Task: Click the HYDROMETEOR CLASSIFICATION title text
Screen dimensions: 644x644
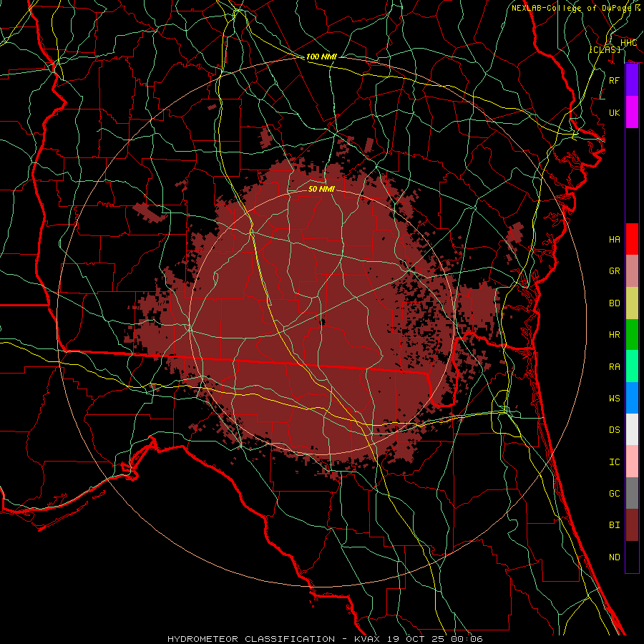Action: [251, 639]
